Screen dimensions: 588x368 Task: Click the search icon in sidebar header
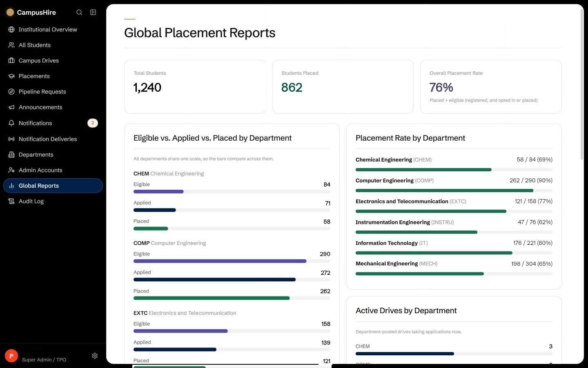click(79, 12)
